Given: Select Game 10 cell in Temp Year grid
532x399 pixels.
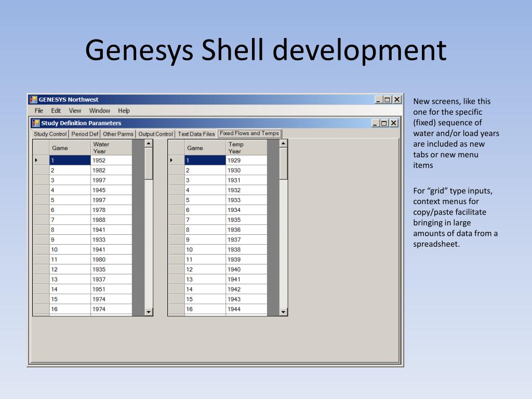Looking at the screenshot, I should tap(205, 250).
